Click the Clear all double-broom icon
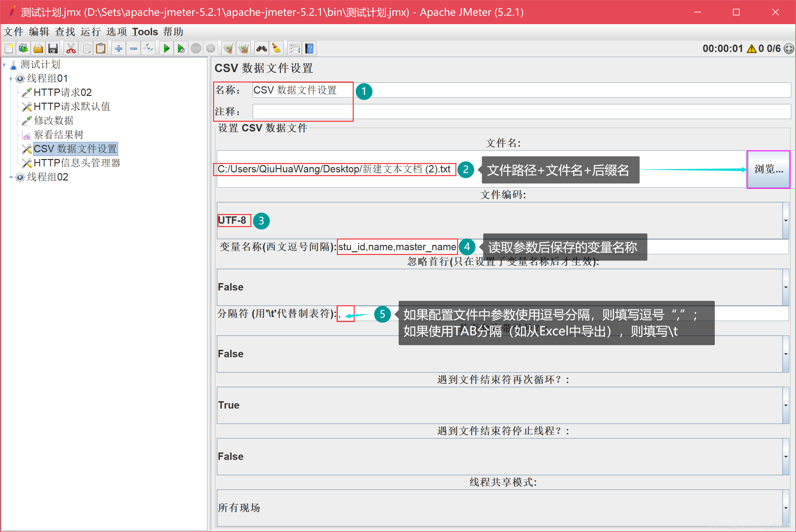The image size is (796, 532). pos(244,49)
